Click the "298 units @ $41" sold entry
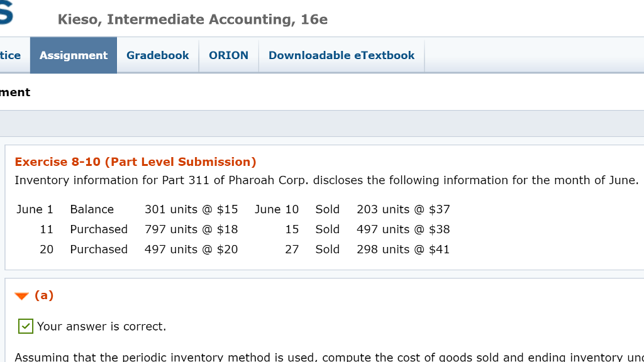This screenshot has width=644, height=362. [402, 250]
